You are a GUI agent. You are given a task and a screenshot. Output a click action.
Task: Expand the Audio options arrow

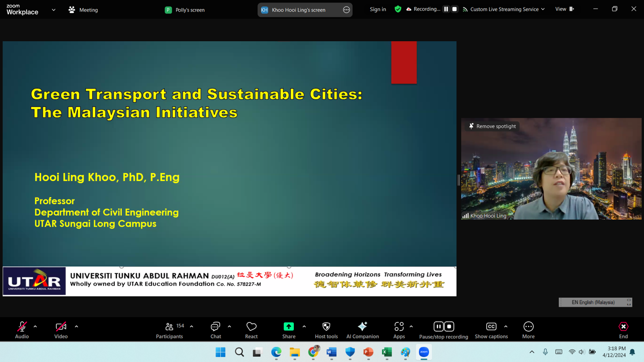pos(35,327)
